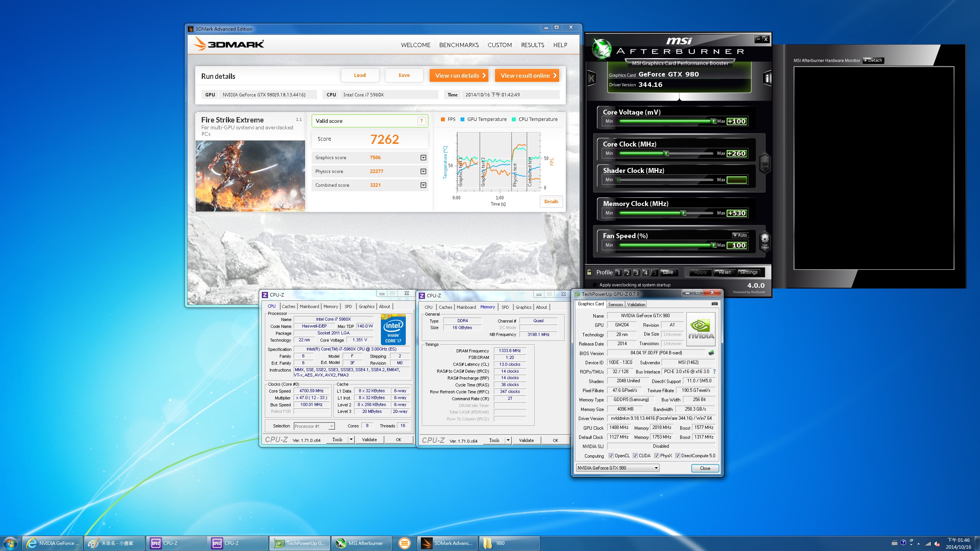The height and width of the screenshot is (551, 980).
Task: Click the Afterburner Reset button
Action: pos(724,272)
